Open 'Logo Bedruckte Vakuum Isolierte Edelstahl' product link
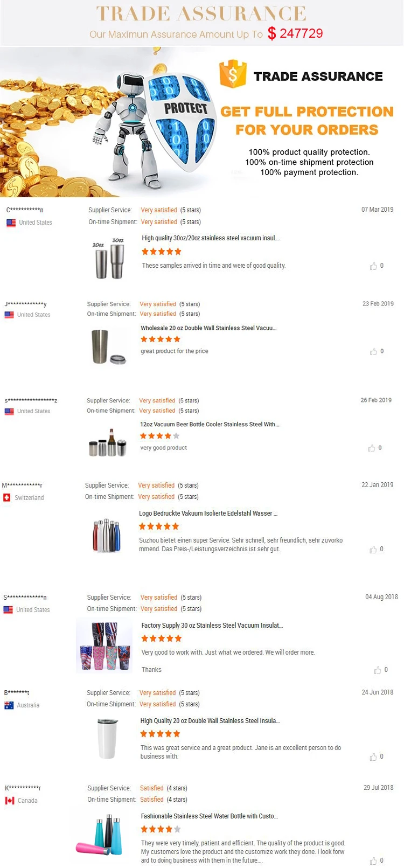The height and width of the screenshot is (868, 404). 208,513
